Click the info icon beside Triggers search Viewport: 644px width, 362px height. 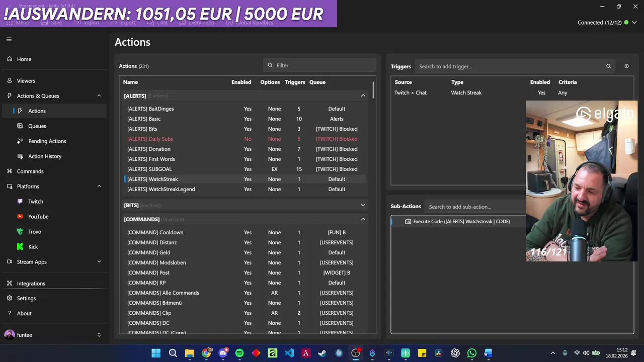click(x=626, y=66)
